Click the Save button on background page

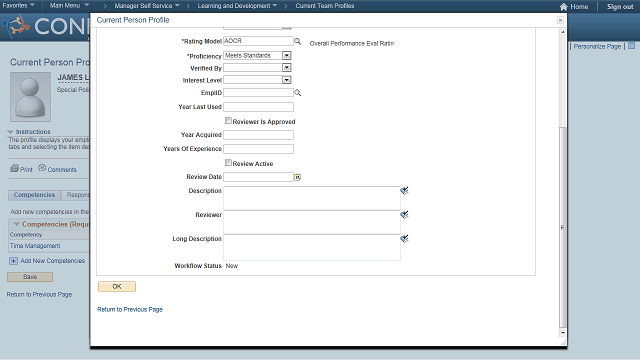(x=30, y=277)
